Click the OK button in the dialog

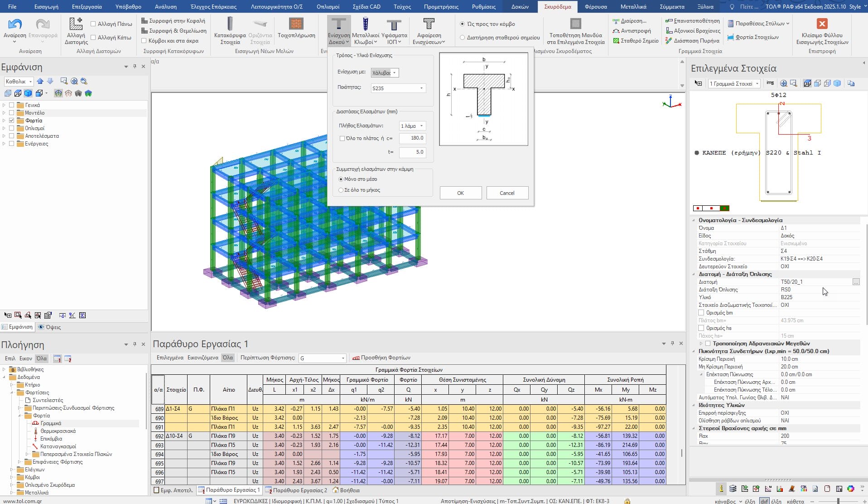tap(460, 193)
